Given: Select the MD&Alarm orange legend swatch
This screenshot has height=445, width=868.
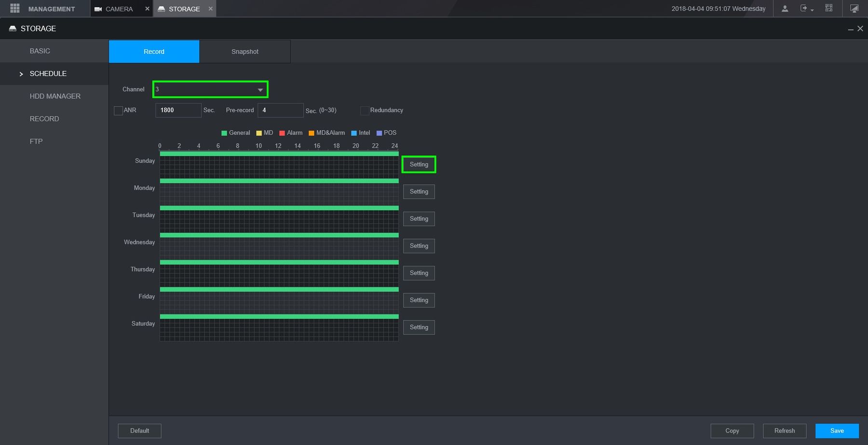Looking at the screenshot, I should [312, 133].
